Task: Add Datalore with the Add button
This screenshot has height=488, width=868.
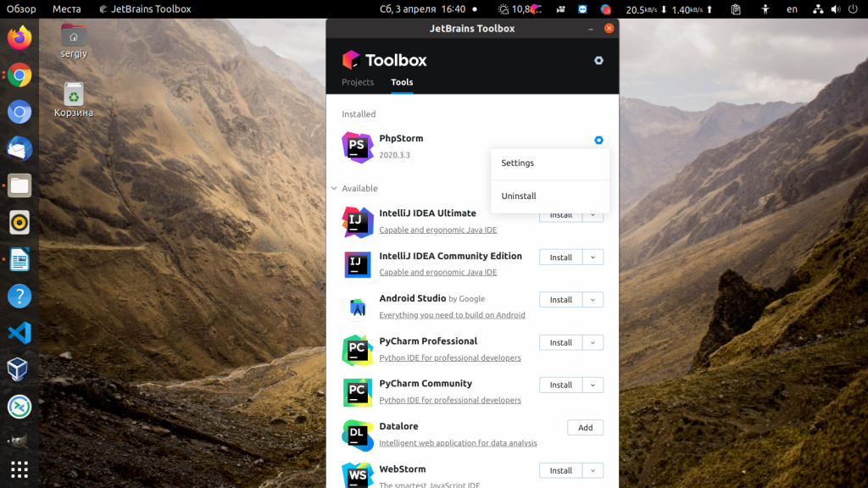Action: click(x=585, y=428)
